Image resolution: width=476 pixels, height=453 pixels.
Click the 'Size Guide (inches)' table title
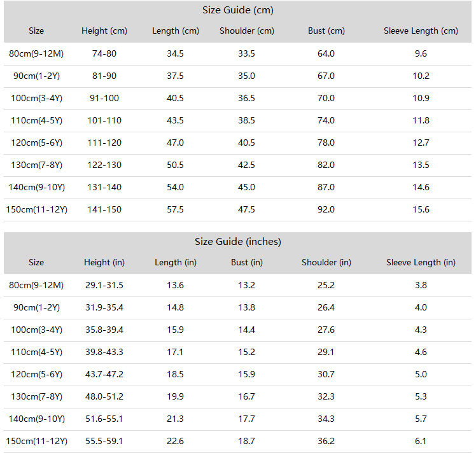pos(238,242)
